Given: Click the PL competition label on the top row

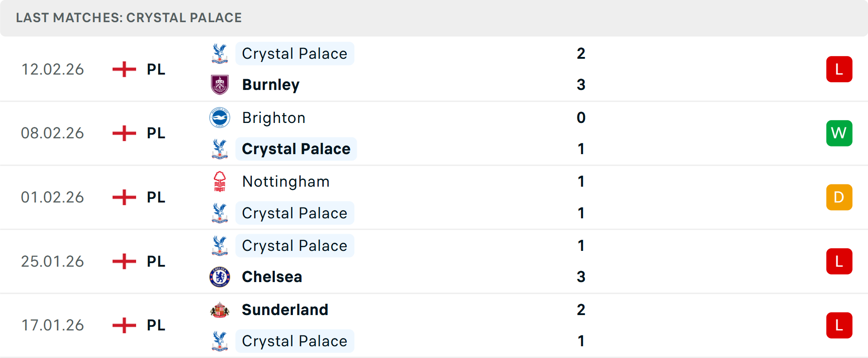Looking at the screenshot, I should click(x=155, y=69).
